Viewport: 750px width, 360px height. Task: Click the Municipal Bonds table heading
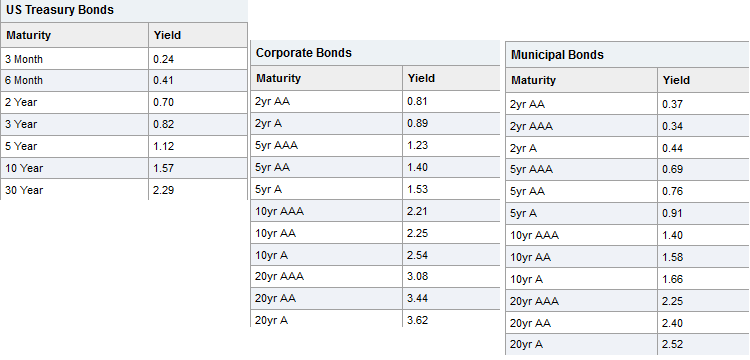tap(557, 55)
